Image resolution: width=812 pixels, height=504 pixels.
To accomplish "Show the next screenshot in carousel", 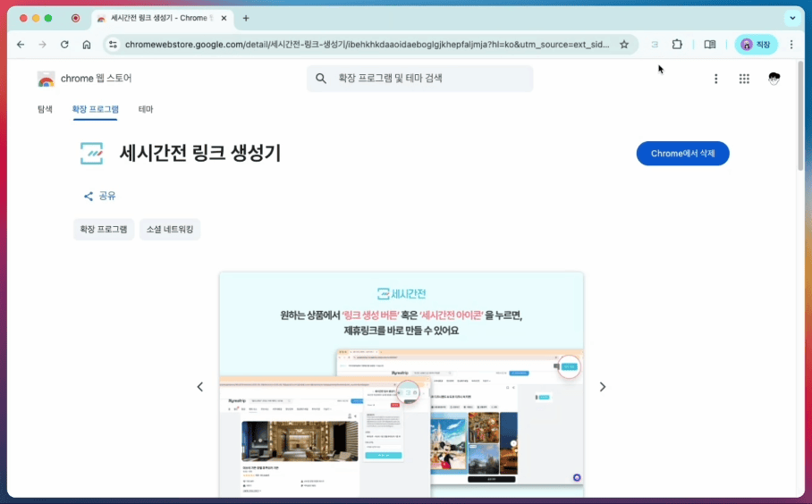I will click(x=602, y=387).
